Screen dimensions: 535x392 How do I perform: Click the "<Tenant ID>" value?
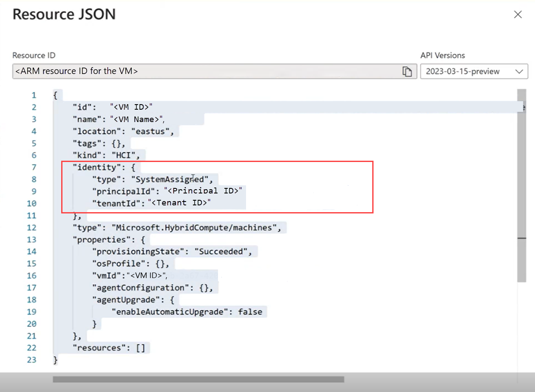tap(180, 203)
